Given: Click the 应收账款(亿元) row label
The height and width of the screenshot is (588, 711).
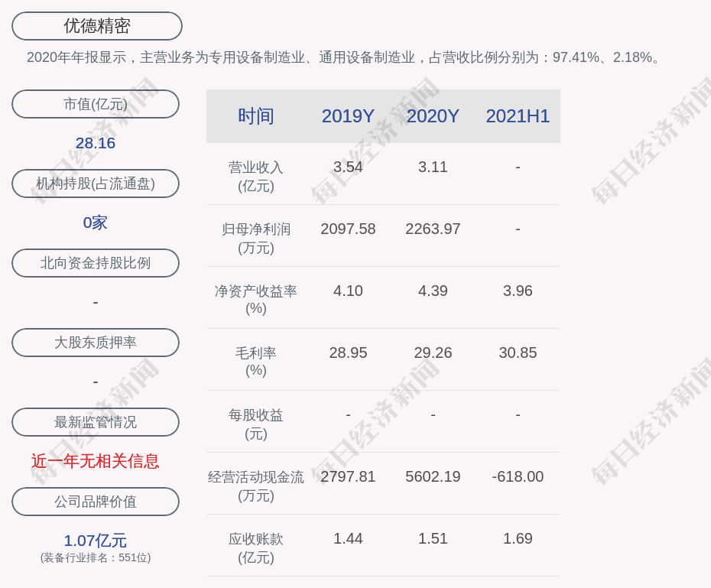Looking at the screenshot, I should (x=256, y=548).
